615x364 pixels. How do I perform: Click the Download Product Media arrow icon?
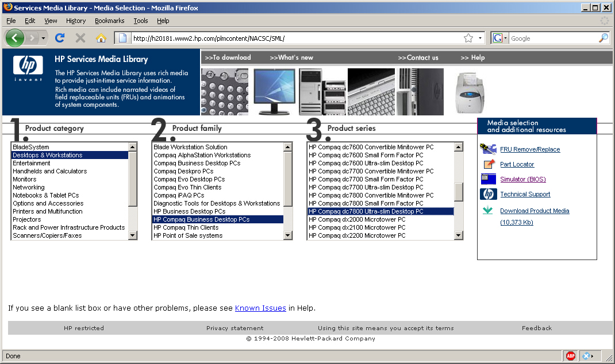click(488, 211)
